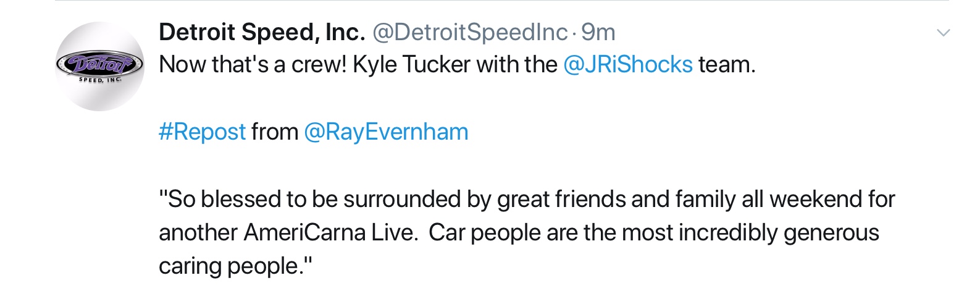Click the purple Detroit script logo
Viewport: 980px width, 296px height.
pos(99,63)
